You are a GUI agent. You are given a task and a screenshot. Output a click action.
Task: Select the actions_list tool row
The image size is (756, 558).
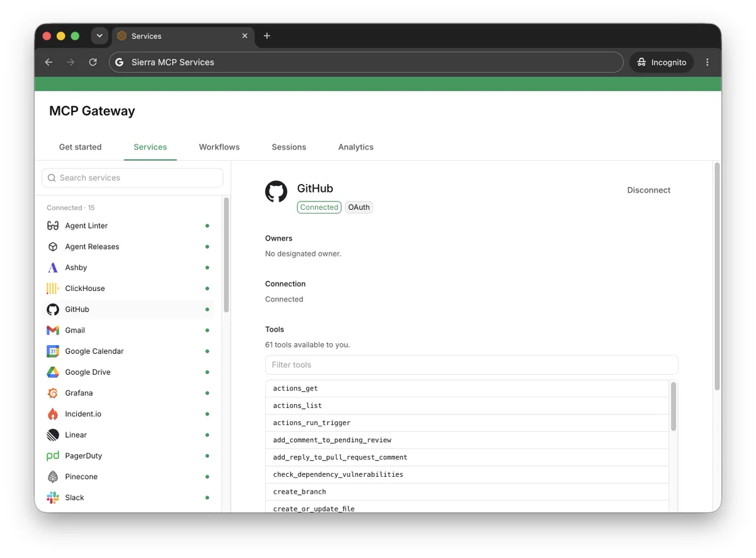coord(467,406)
